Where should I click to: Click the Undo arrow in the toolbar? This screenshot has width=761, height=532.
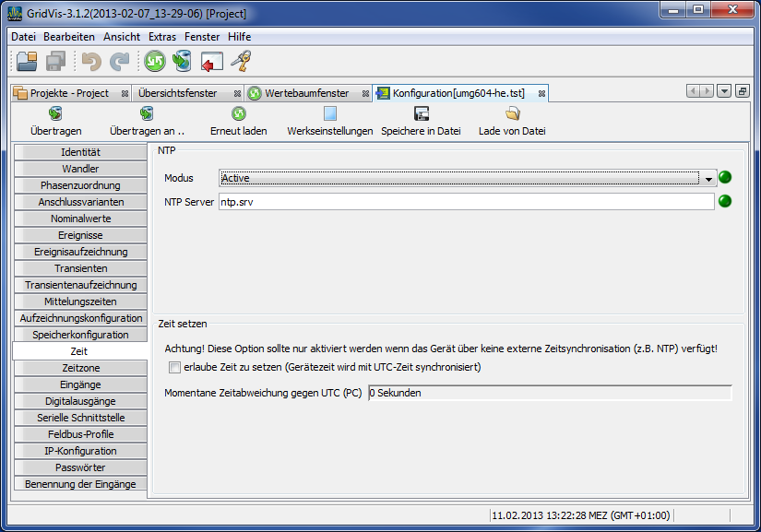click(90, 61)
